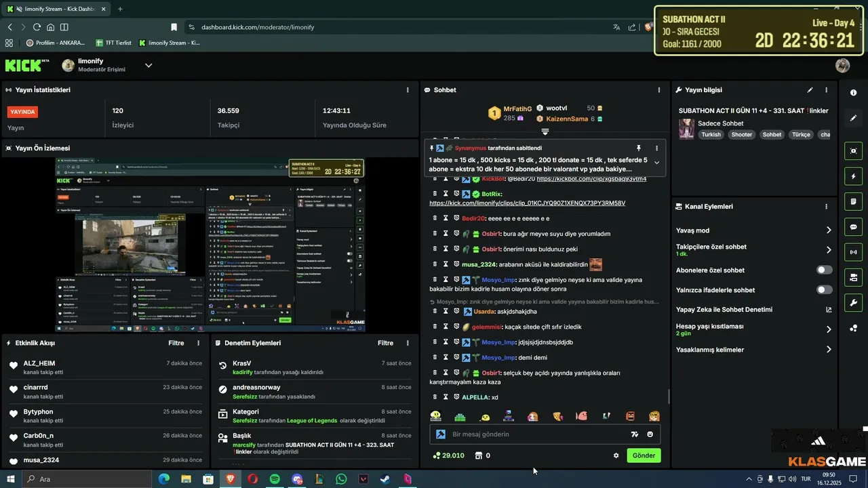
Task: Unpin the pinned chat message
Action: (638, 148)
